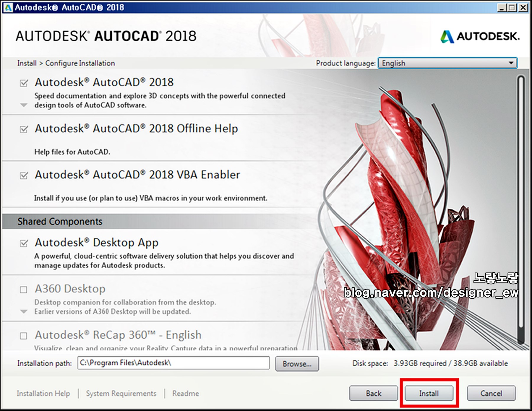Click the Back button

[x=374, y=393]
